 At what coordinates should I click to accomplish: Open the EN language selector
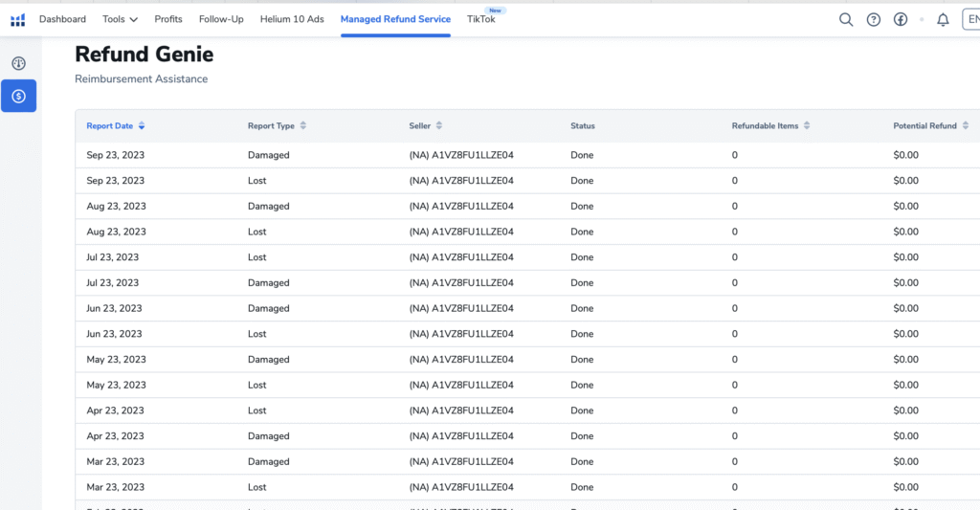(x=970, y=20)
